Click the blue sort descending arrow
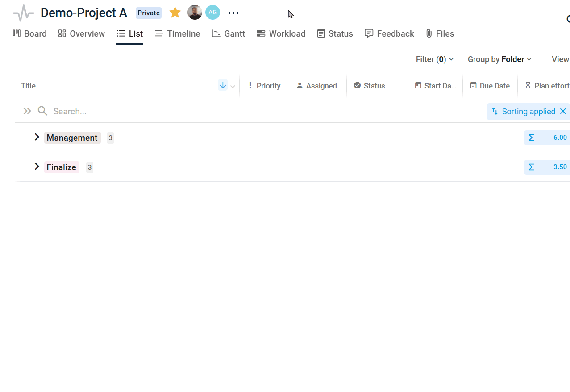 click(x=223, y=85)
